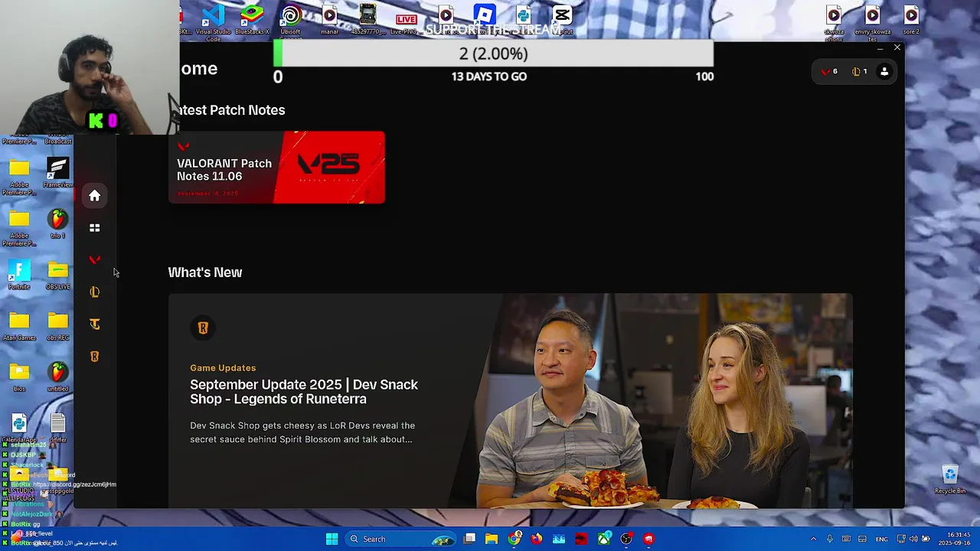This screenshot has width=980, height=551.
Task: Open the manar video file on desktop
Action: tap(329, 20)
